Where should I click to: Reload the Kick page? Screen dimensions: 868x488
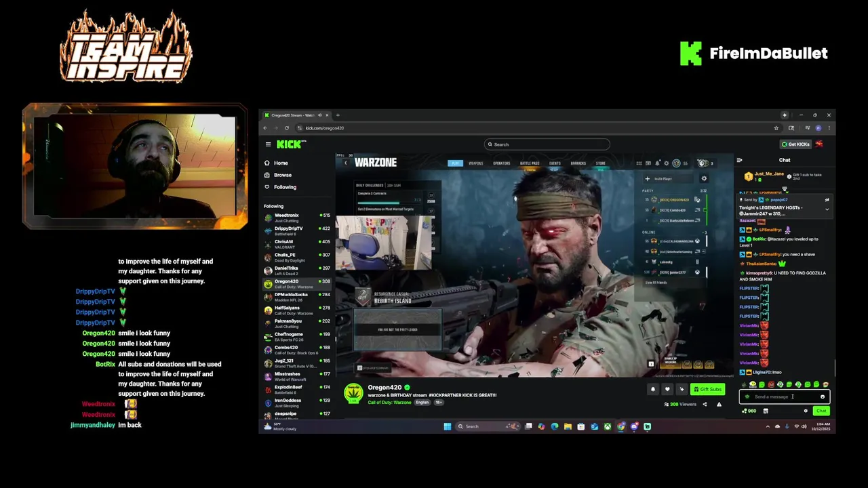[x=287, y=128]
